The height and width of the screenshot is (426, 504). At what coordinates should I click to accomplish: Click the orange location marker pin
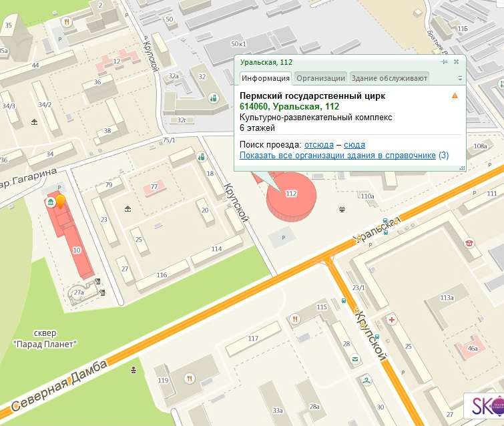pyautogui.click(x=61, y=201)
